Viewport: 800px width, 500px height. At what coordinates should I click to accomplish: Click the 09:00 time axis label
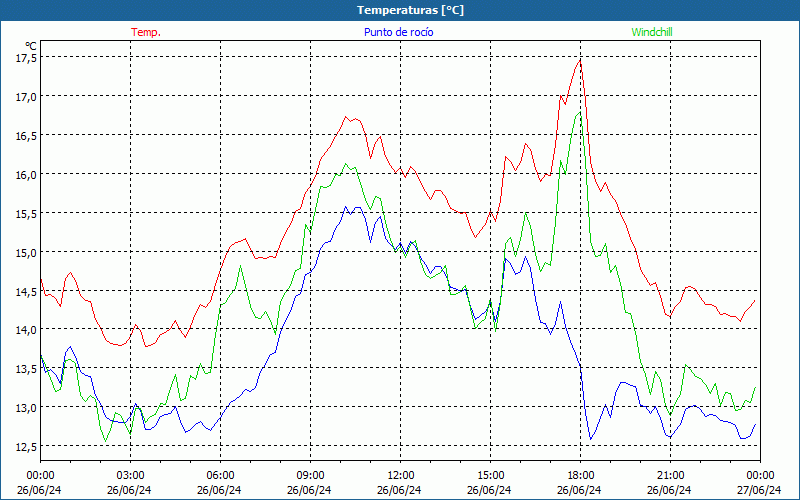(310, 476)
